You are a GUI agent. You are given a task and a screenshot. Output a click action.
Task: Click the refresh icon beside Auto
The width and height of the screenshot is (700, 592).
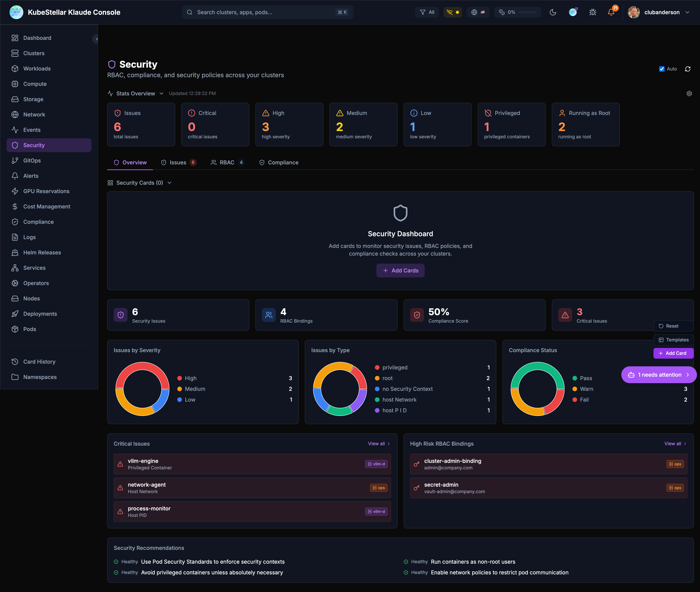688,69
